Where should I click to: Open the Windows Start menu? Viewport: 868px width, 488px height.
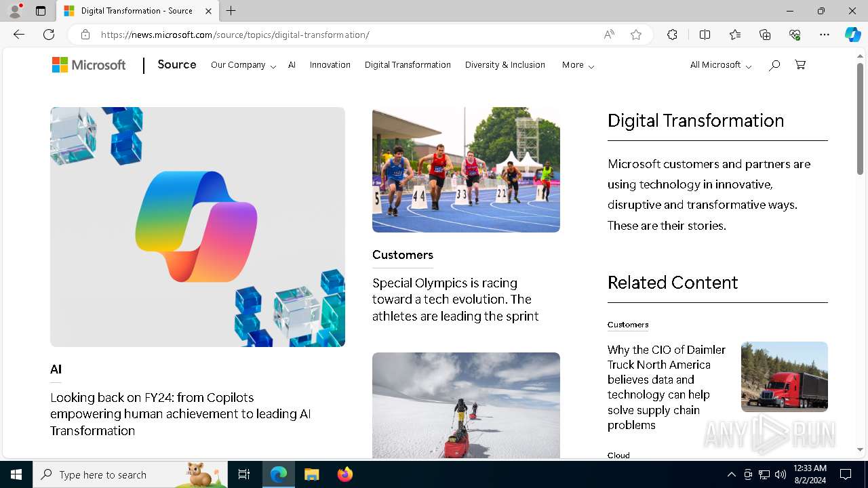coord(16,474)
